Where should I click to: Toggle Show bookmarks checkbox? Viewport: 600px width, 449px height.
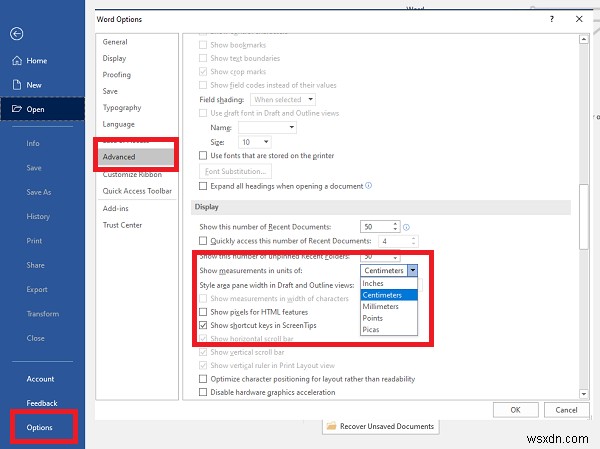(203, 45)
